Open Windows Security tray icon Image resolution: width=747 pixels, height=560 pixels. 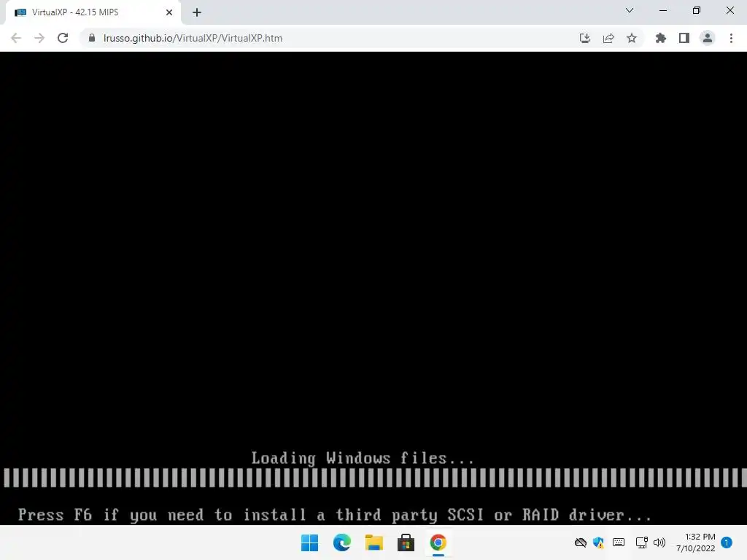[x=598, y=542]
